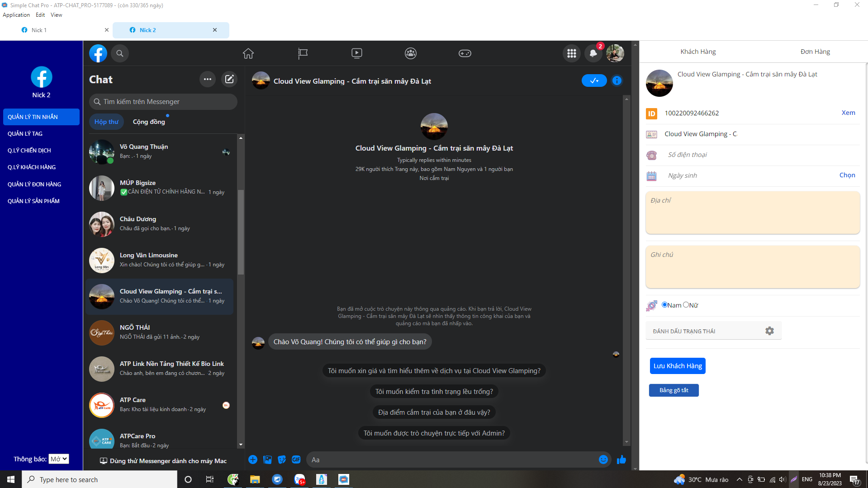The image size is (868, 488).
Task: Open the Edit menu
Action: pos(40,15)
